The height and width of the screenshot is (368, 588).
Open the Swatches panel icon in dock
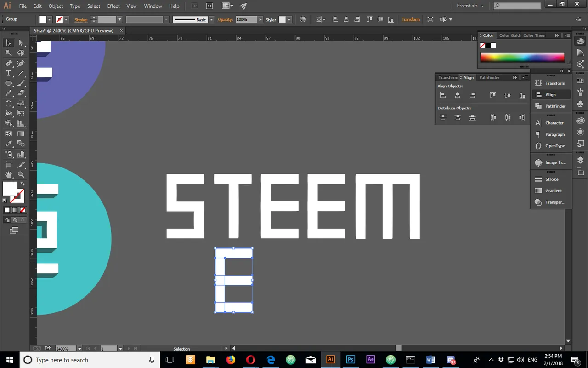[x=580, y=81]
